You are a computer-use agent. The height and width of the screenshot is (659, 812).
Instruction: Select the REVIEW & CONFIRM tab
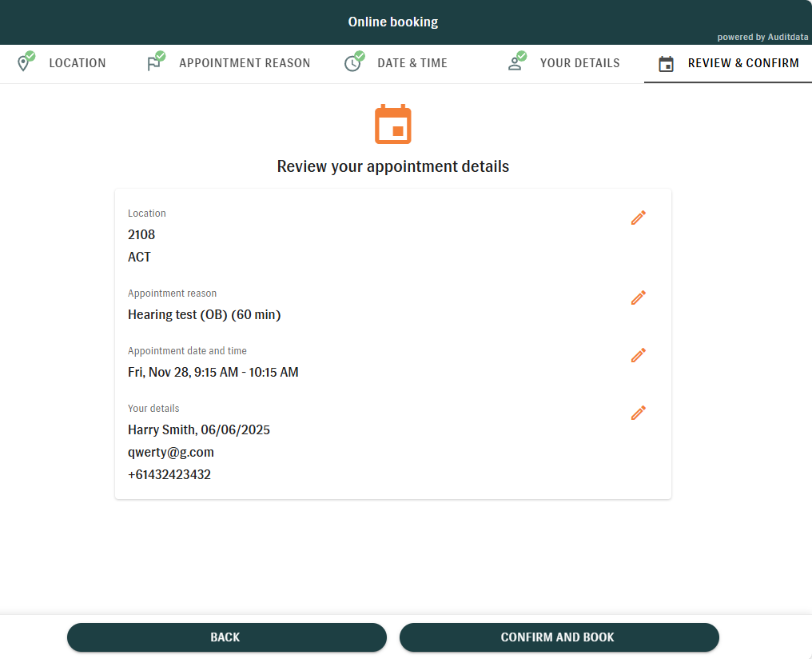pyautogui.click(x=743, y=63)
